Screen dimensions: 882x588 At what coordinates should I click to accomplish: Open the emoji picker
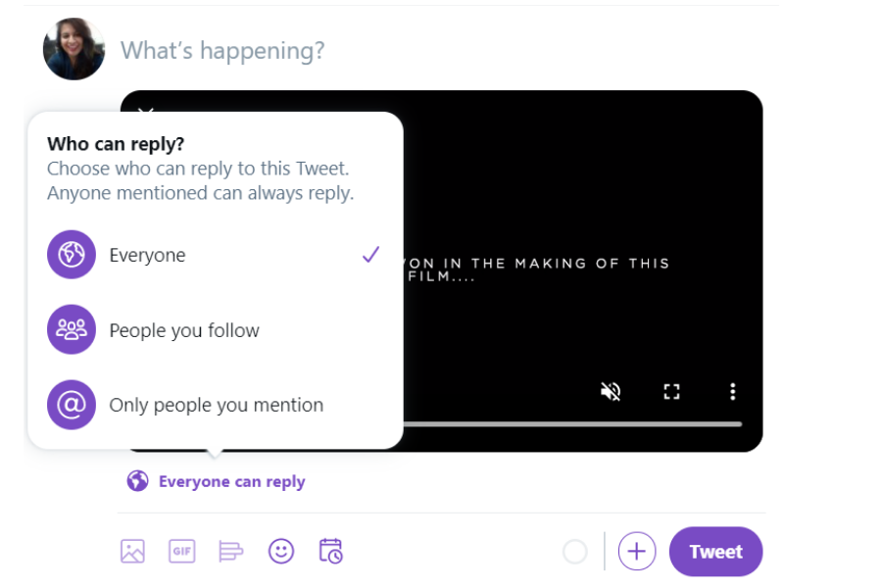tap(281, 552)
